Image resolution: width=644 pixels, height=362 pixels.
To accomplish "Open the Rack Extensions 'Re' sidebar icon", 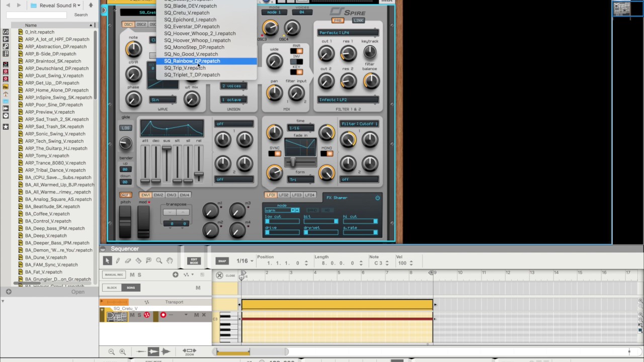I will point(6,86).
